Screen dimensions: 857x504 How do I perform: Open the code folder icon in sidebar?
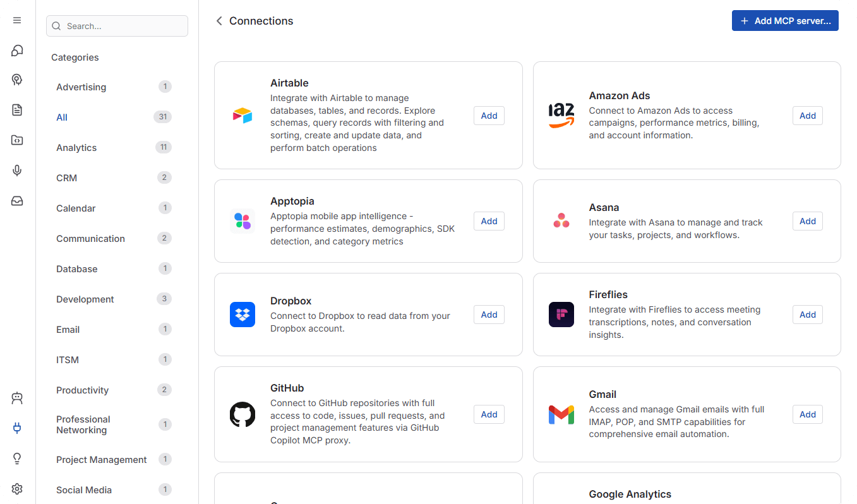coord(17,140)
